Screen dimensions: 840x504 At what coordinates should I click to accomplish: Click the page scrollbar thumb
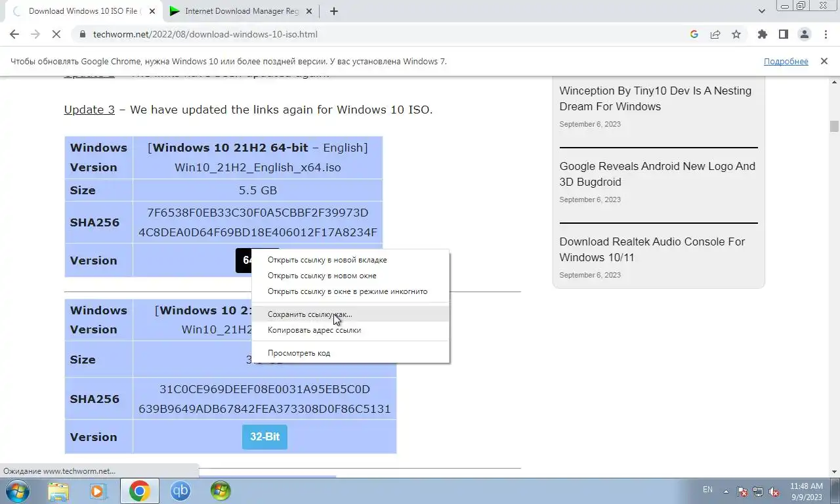834,126
